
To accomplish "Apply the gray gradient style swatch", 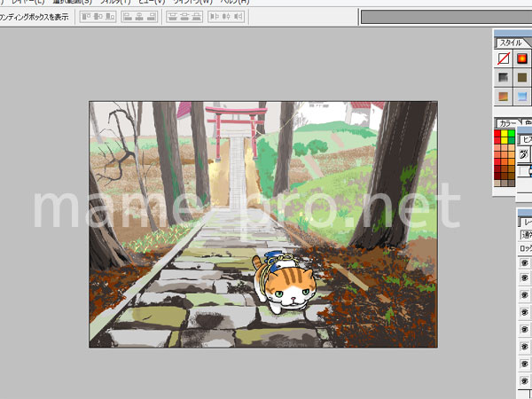I will [x=504, y=77].
